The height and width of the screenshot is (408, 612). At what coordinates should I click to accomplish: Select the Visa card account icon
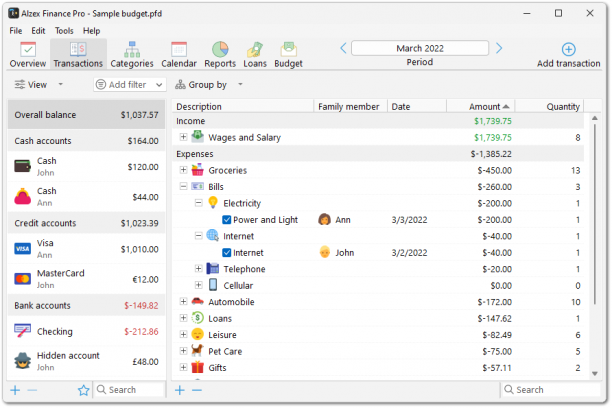23,249
